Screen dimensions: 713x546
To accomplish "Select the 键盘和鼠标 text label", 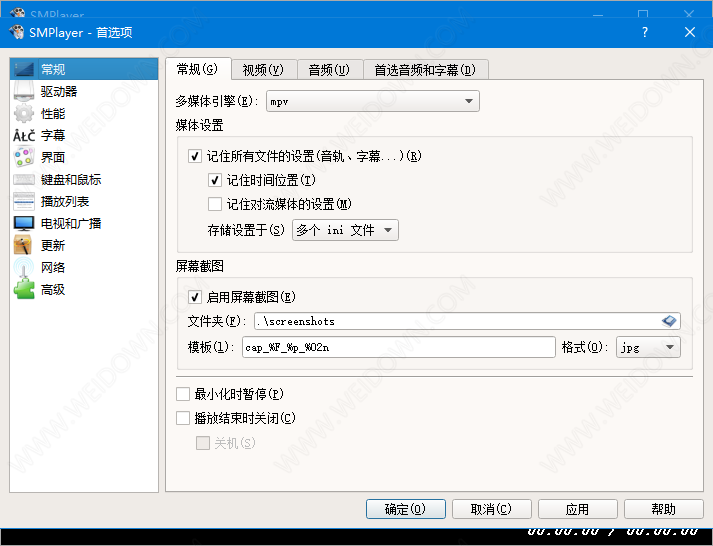I will pos(71,180).
